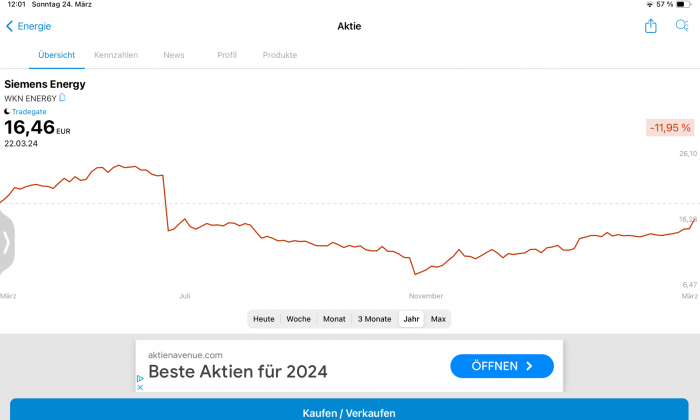
Task: Tap the ÖFFNEN ad button
Action: (502, 366)
